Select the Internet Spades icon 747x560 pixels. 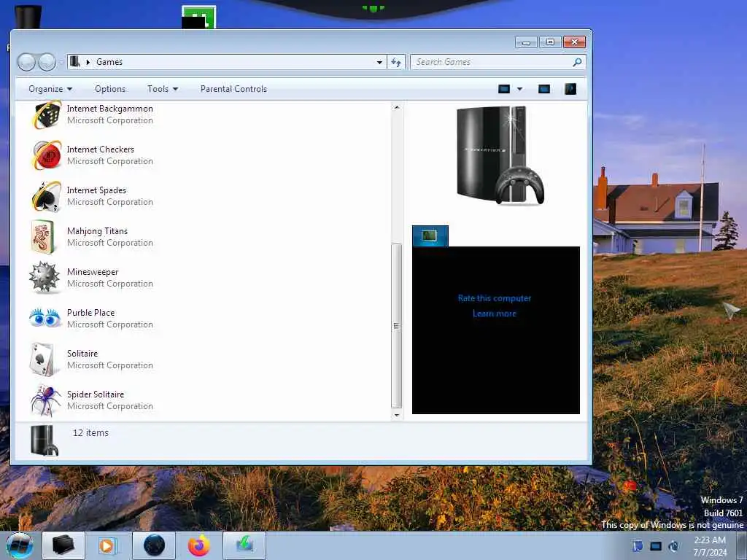(x=46, y=195)
